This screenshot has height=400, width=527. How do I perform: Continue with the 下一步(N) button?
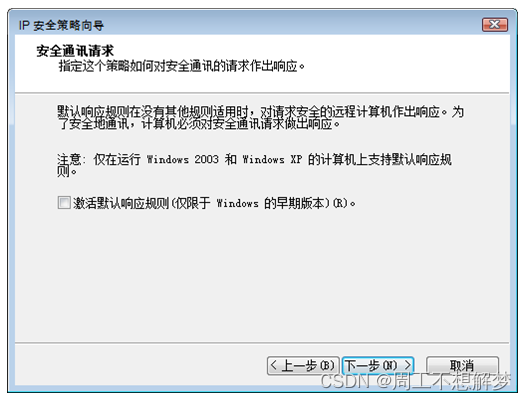pyautogui.click(x=378, y=365)
